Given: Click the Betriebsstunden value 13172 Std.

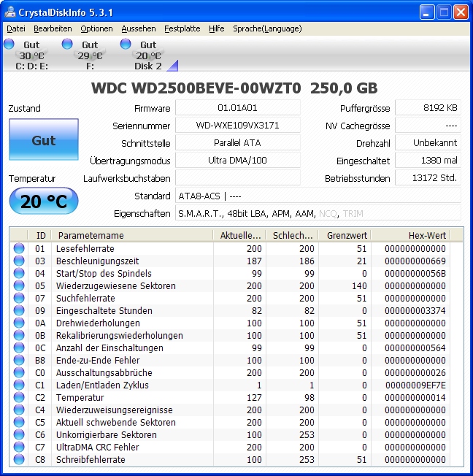Looking at the screenshot, I should point(428,178).
